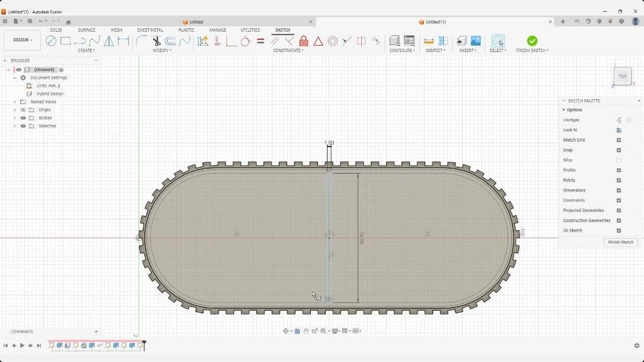Activate the Sketch Dimension tool

[203, 41]
